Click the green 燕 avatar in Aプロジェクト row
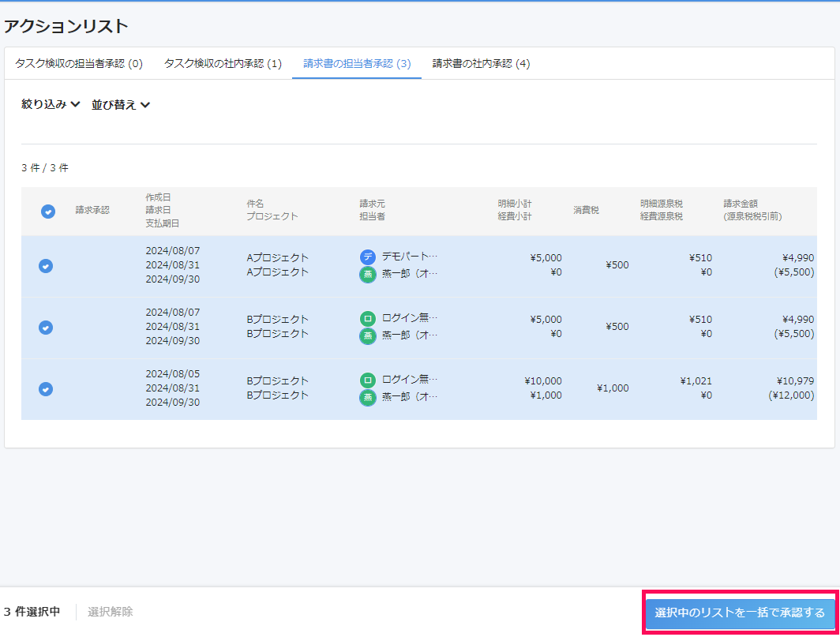The width and height of the screenshot is (840, 637). coord(368,275)
